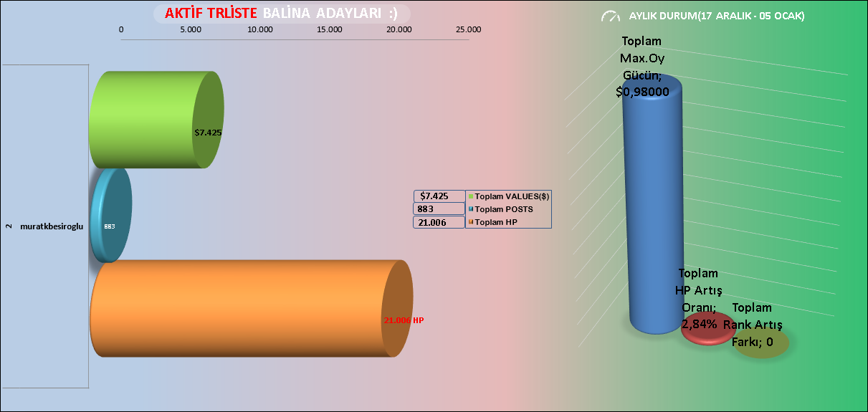Select the $7.425 data label on green bar

[209, 133]
